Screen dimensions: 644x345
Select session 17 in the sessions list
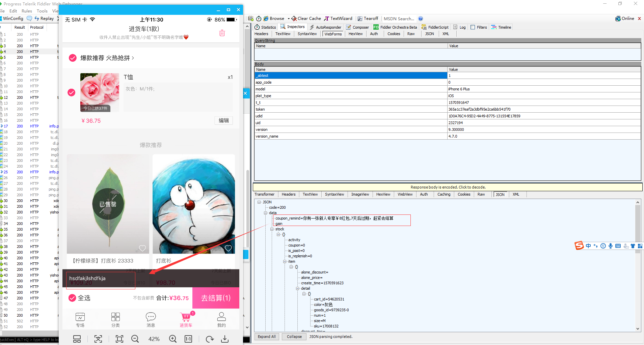pyautogui.click(x=29, y=126)
